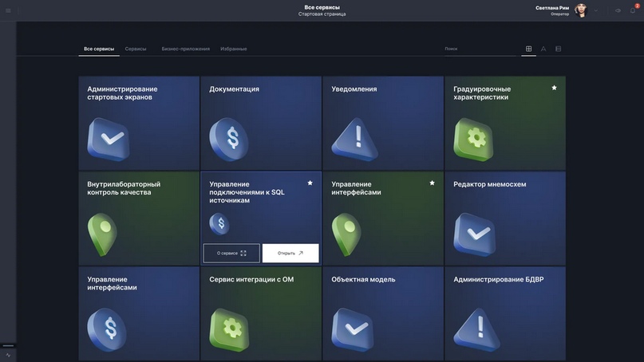Open the Бизнес-приложения tab
This screenshot has height=362, width=644.
point(185,49)
